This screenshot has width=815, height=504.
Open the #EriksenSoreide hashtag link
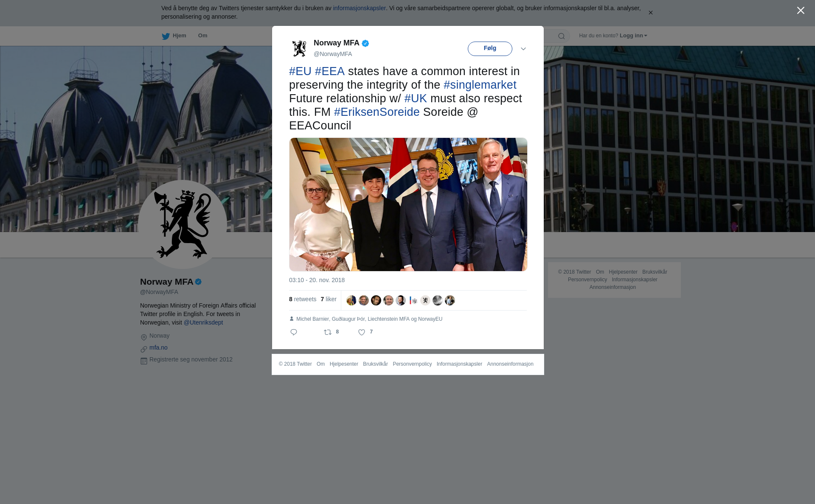[377, 112]
